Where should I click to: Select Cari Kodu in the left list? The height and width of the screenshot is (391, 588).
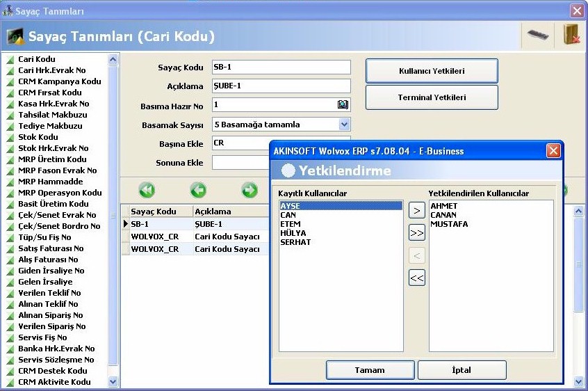37,59
